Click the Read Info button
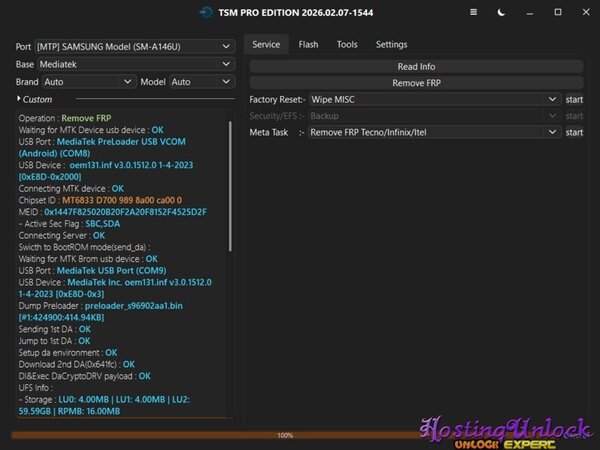 pos(416,67)
